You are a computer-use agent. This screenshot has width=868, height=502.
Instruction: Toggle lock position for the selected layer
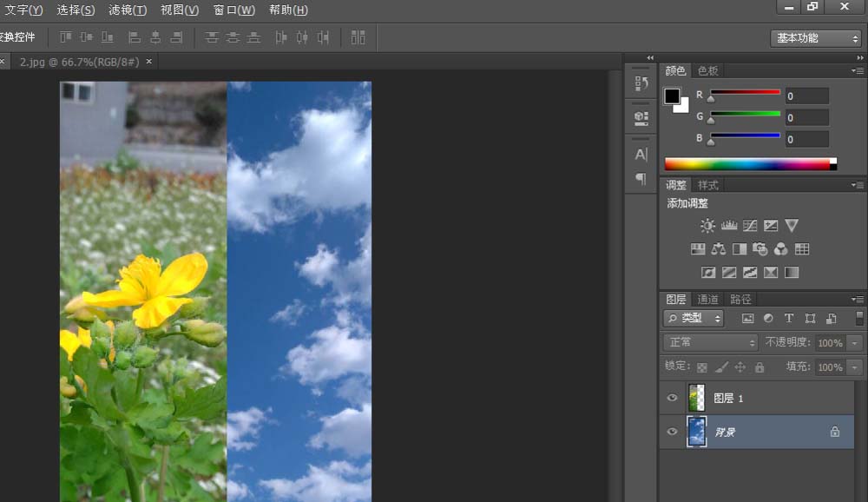[738, 367]
